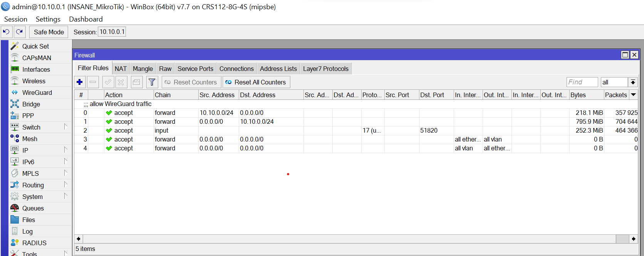Open the Layer7 Protocols tab
The image size is (644, 256).
(x=326, y=69)
